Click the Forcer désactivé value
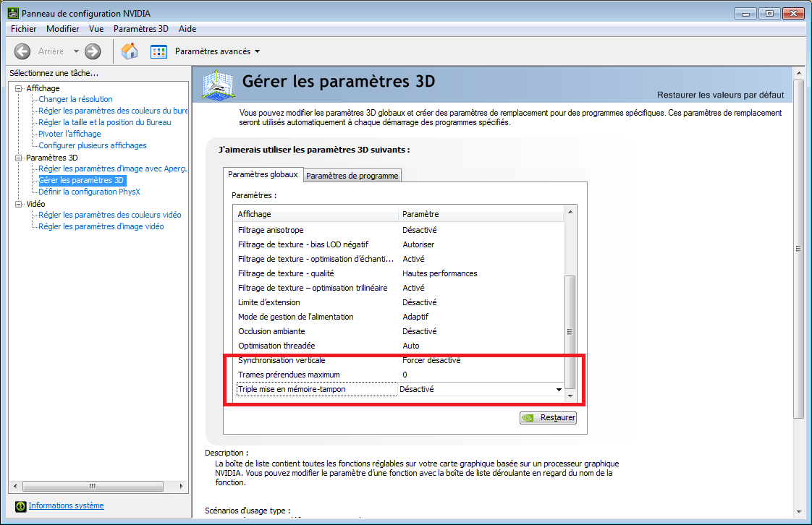Image resolution: width=812 pixels, height=525 pixels. point(431,361)
